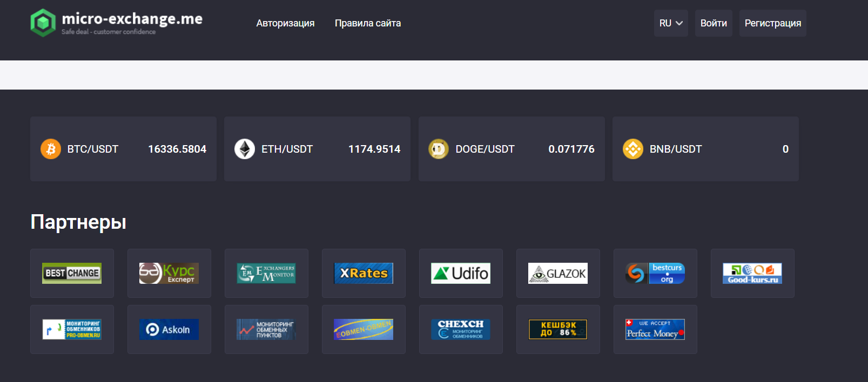
Task: Open the Perfect Money banner
Action: point(655,329)
